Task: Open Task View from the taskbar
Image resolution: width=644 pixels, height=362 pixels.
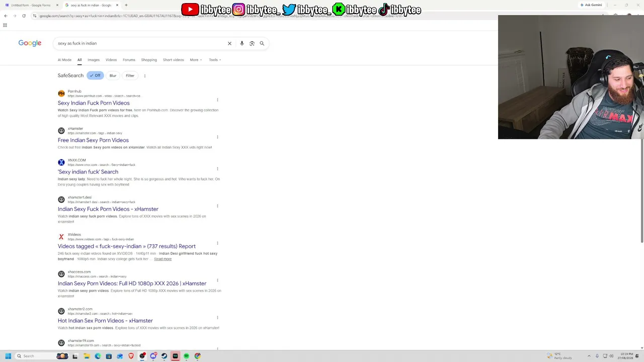Action: coord(75,356)
